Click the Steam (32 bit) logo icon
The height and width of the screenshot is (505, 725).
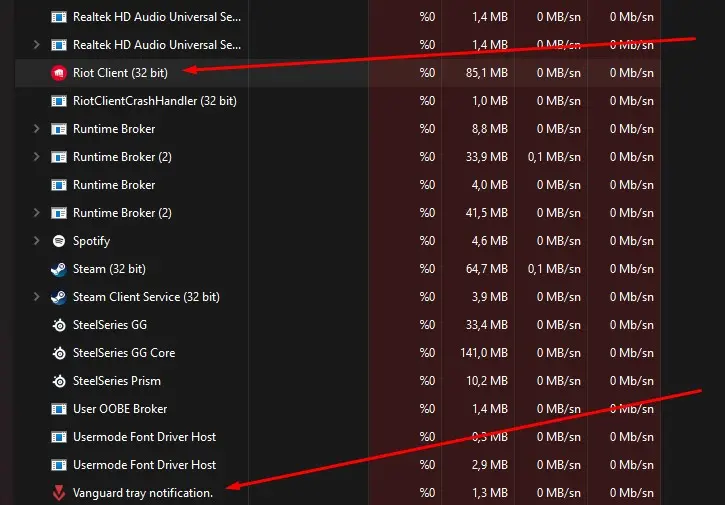coord(58,269)
